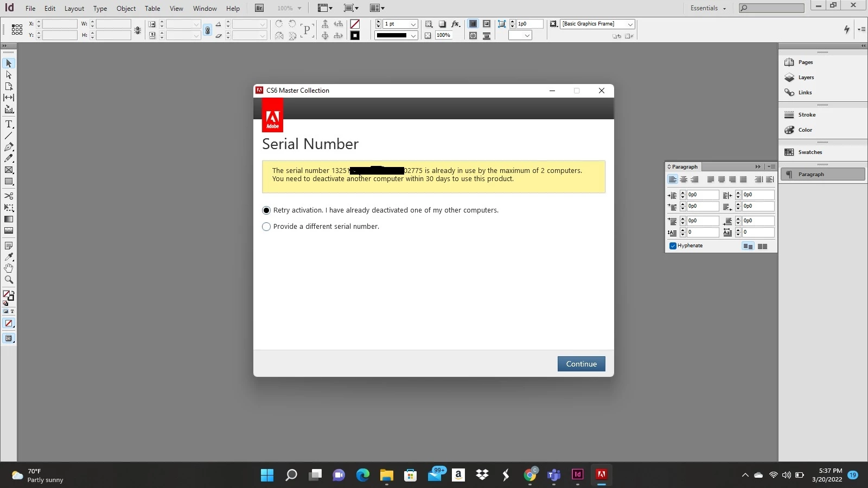The height and width of the screenshot is (488, 868).
Task: Choose Justify all lines in Paragraph panel
Action: pyautogui.click(x=743, y=179)
